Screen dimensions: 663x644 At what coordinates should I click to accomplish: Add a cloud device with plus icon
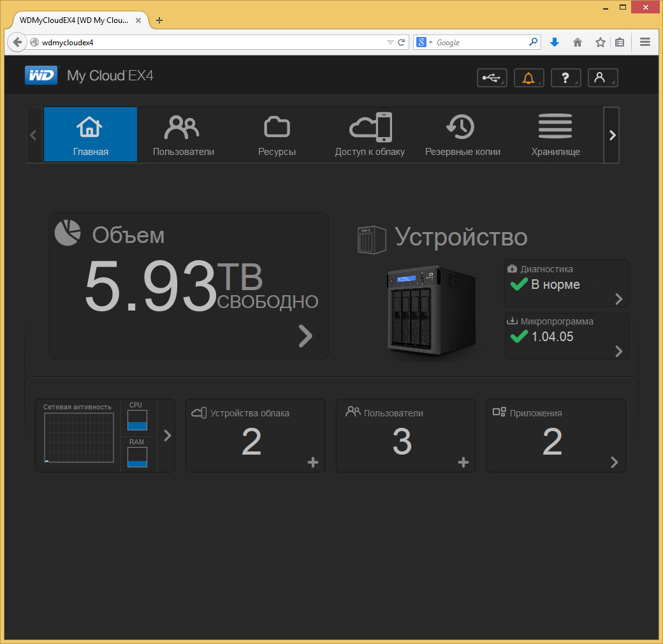313,462
